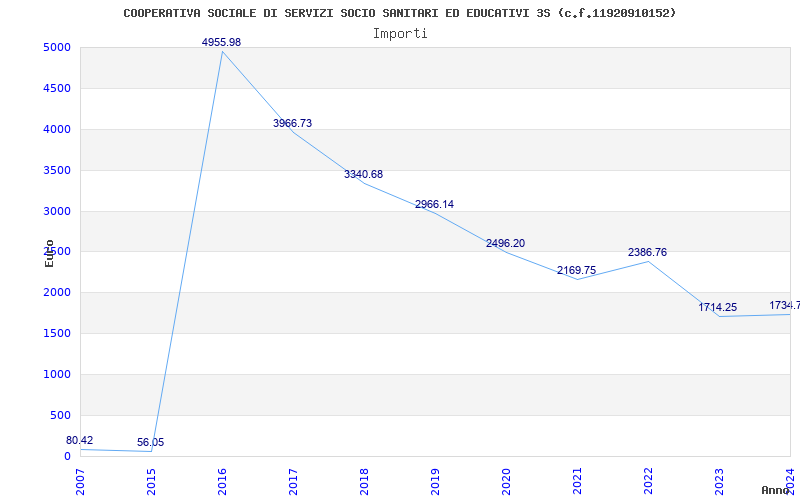
Task: Select the 2022 x-axis label
Action: [x=647, y=482]
